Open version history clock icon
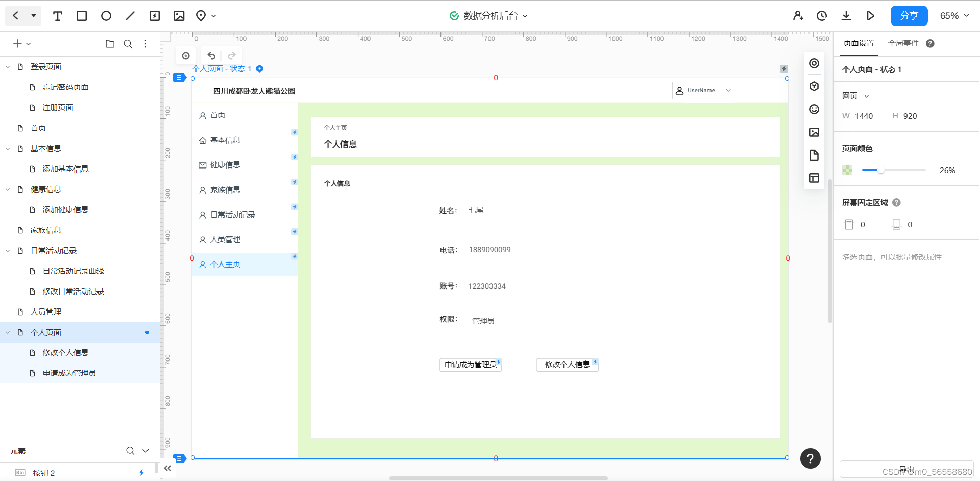Screen dimensions: 980x481 coord(822,16)
